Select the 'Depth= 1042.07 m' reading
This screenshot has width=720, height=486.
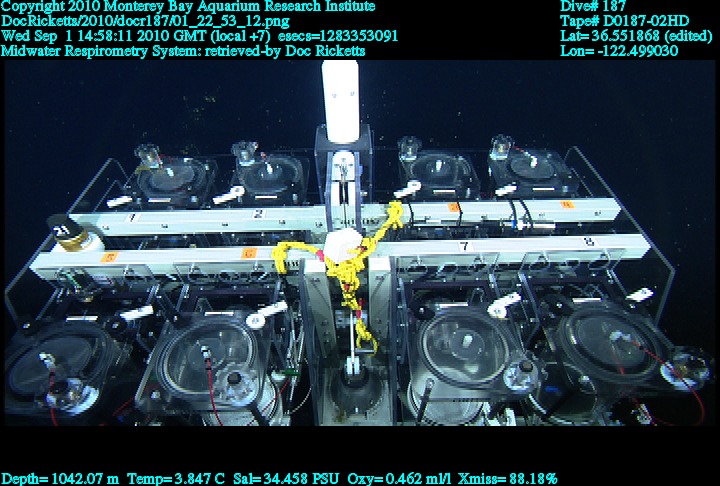(x=60, y=479)
